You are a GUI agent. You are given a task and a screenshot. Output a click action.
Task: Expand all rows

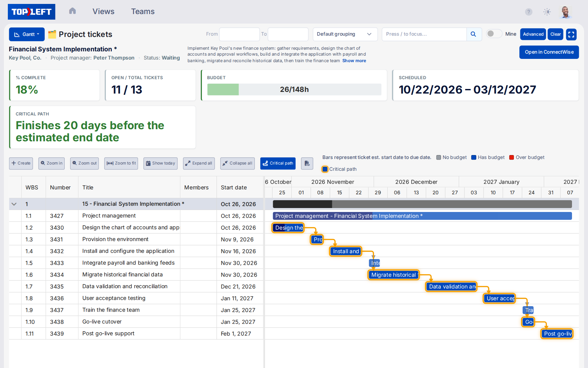point(199,163)
